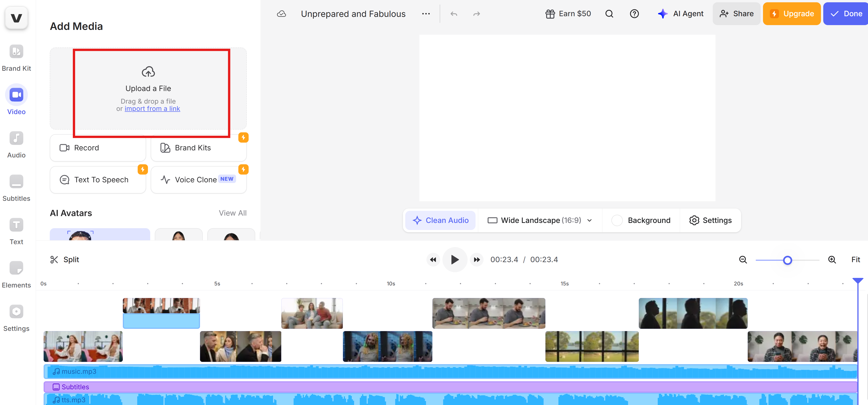The image size is (868, 405).
Task: Open the Brand Kit panel
Action: click(16, 57)
